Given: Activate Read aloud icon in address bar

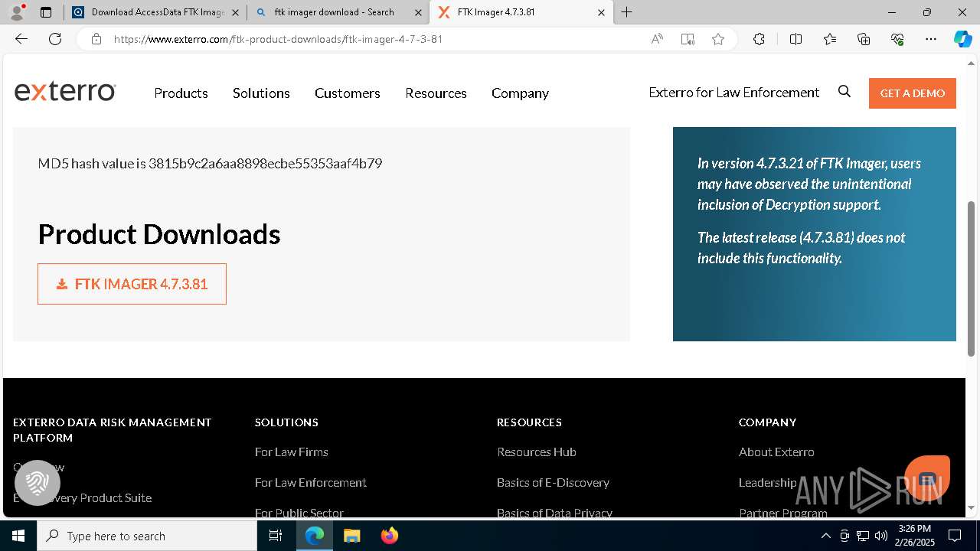Looking at the screenshot, I should pyautogui.click(x=657, y=39).
